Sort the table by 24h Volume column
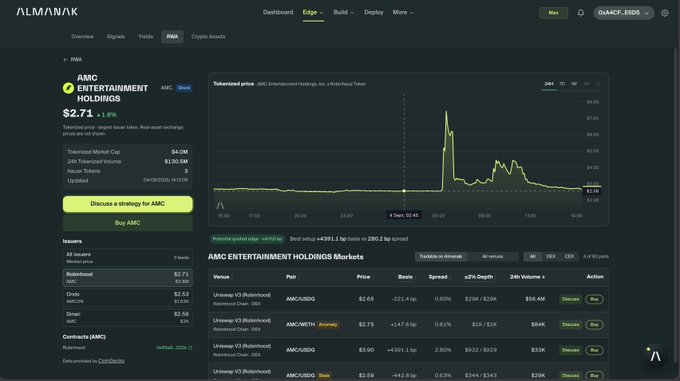Viewport: 680px width, 381px height. point(527,277)
